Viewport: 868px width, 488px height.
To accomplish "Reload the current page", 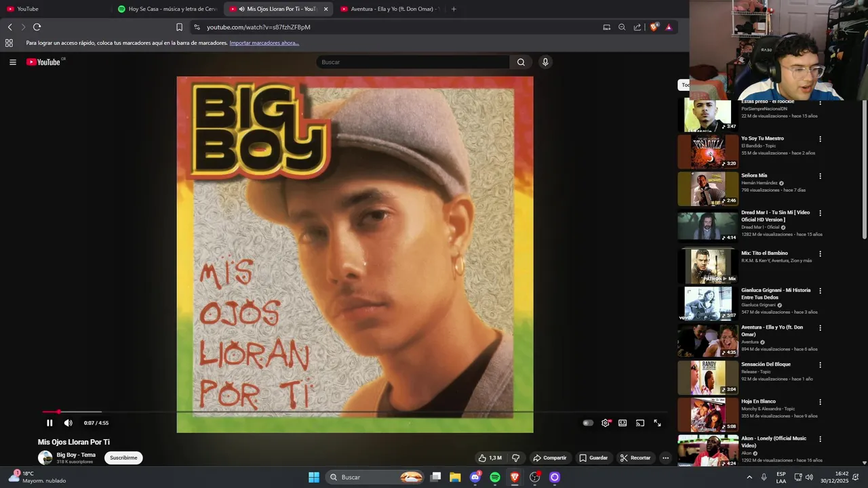I will (37, 27).
